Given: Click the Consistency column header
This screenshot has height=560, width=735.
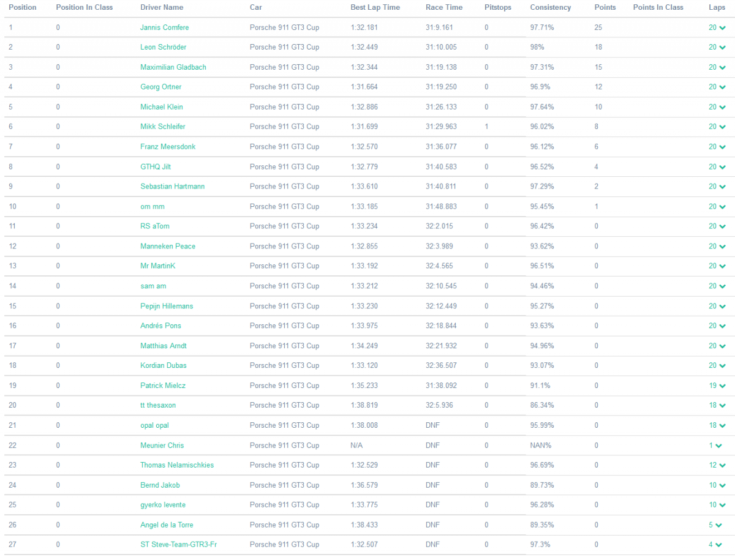Looking at the screenshot, I should tap(550, 7).
